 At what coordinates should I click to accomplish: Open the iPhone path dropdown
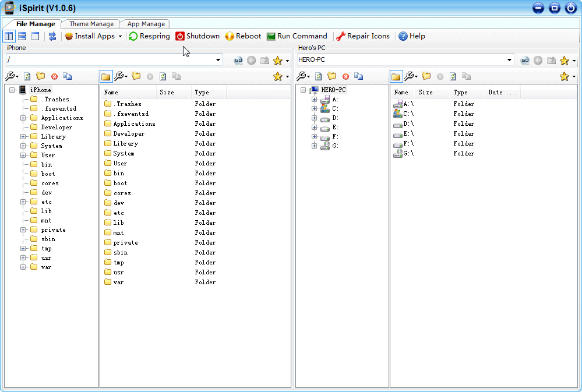(218, 60)
